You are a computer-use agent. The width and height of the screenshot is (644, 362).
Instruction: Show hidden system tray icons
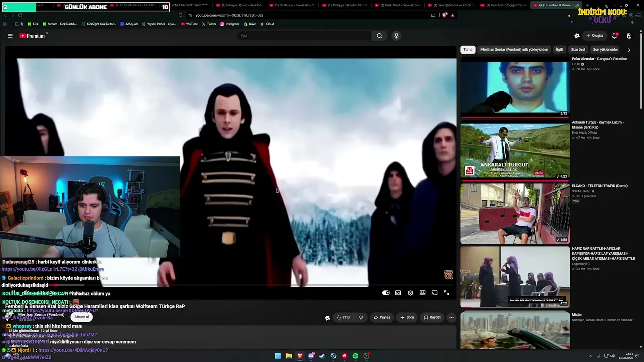pyautogui.click(x=590, y=356)
